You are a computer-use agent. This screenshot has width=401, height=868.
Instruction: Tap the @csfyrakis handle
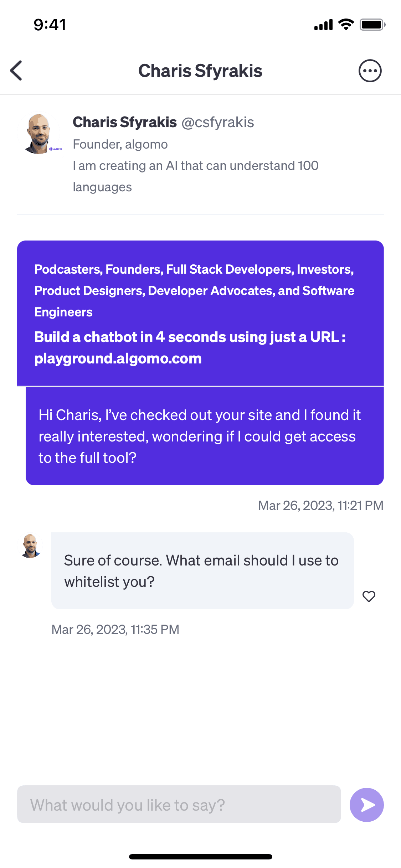tap(218, 122)
